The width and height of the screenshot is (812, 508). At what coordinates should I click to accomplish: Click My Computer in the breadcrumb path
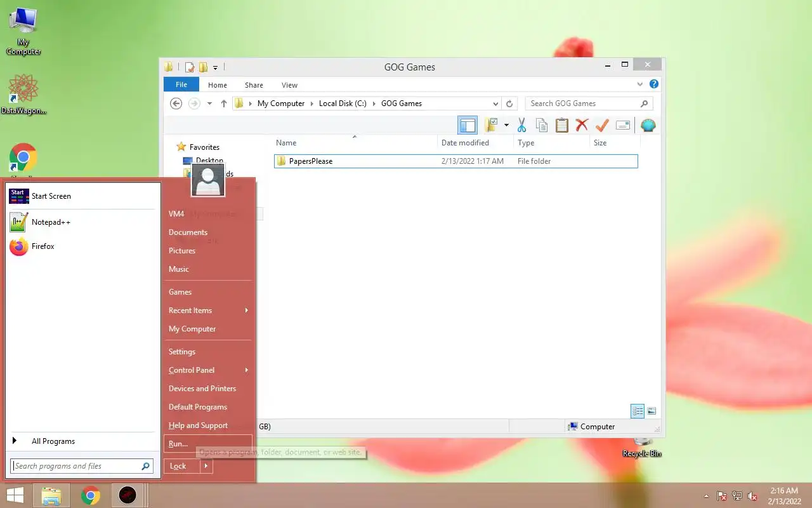tap(281, 104)
